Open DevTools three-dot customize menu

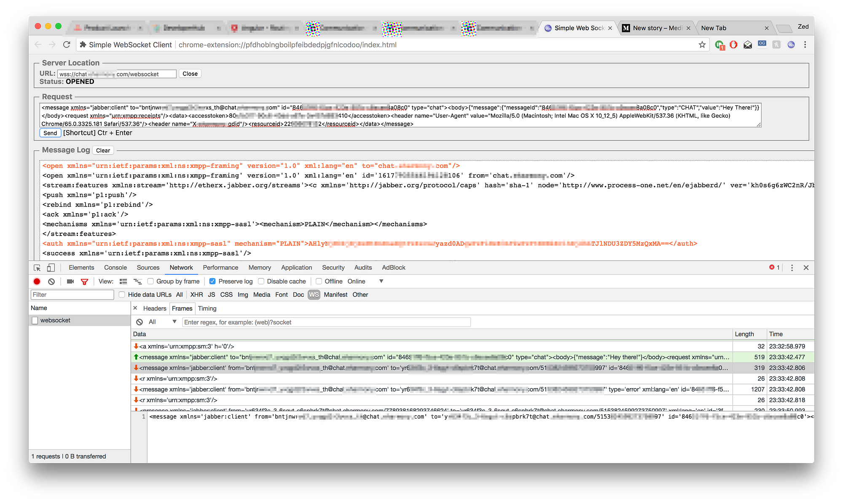pos(792,268)
